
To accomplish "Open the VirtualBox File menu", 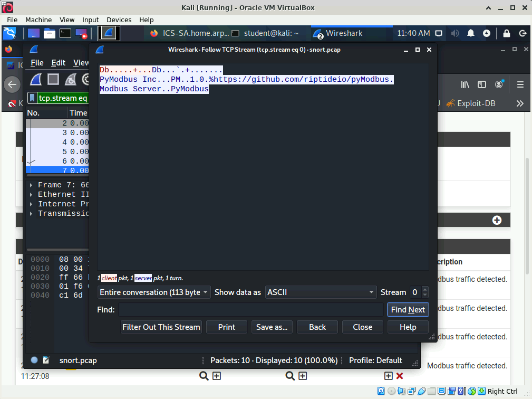I will 12,20.
